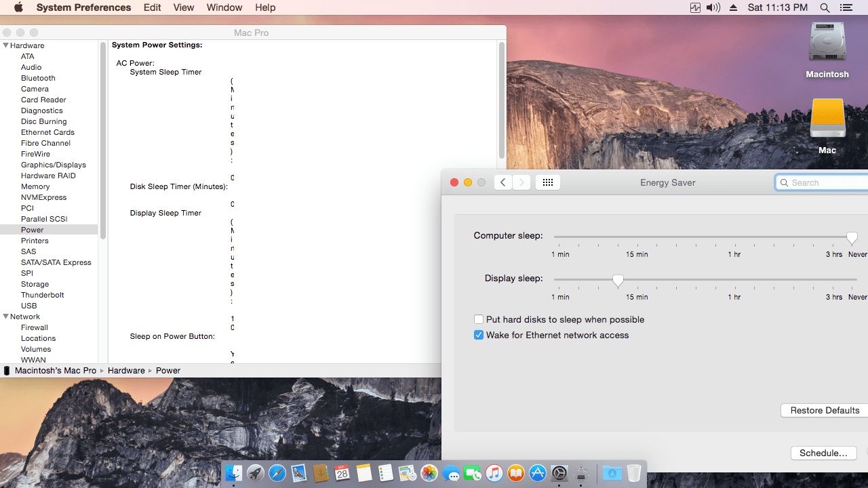868x488 pixels.
Task: Open Notification Center in menu bar
Action: (x=846, y=7)
